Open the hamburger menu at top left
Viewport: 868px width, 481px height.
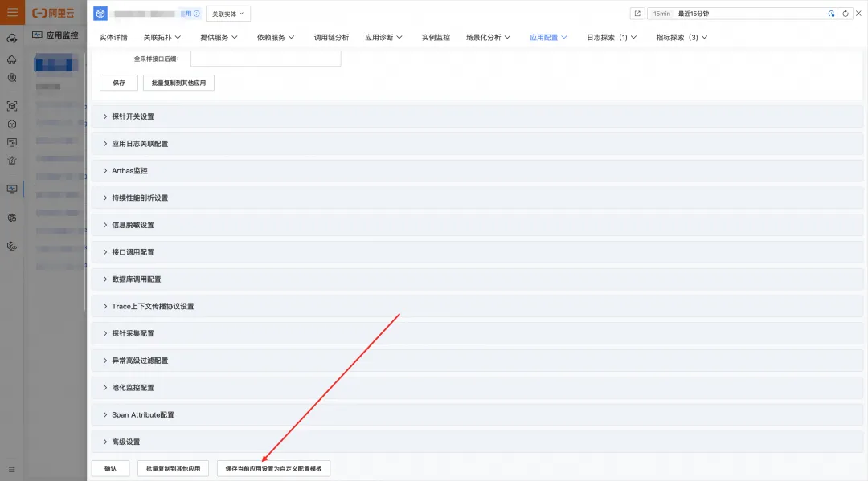[x=12, y=12]
